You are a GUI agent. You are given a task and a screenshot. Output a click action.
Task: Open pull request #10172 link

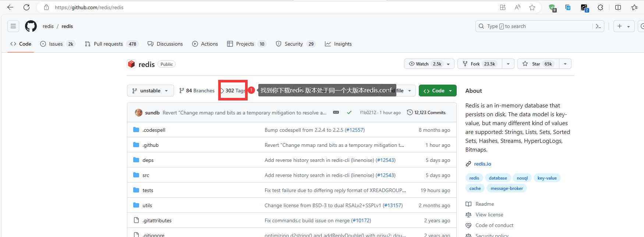click(361, 220)
